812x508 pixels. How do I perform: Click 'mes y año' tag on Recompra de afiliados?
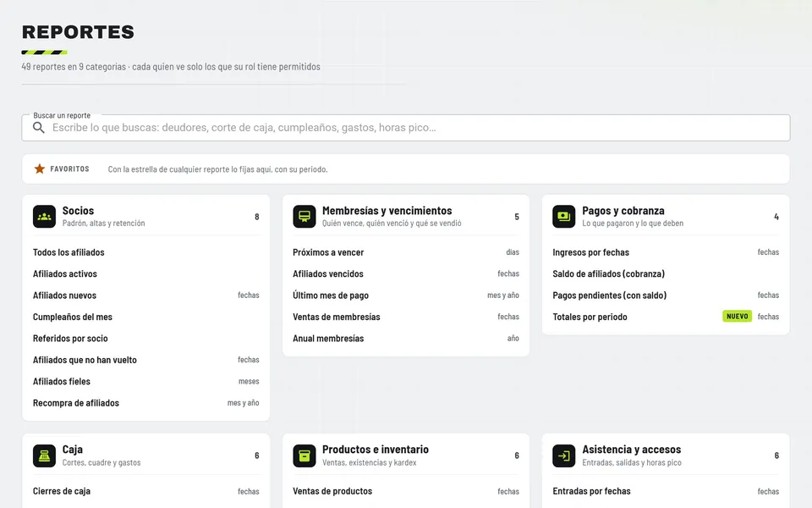243,403
